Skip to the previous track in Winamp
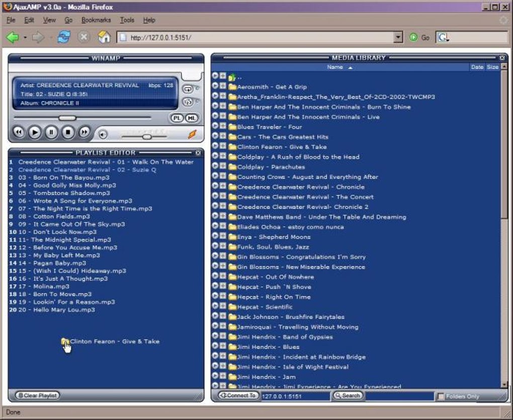This screenshot has width=513, height=420. pyautogui.click(x=19, y=132)
